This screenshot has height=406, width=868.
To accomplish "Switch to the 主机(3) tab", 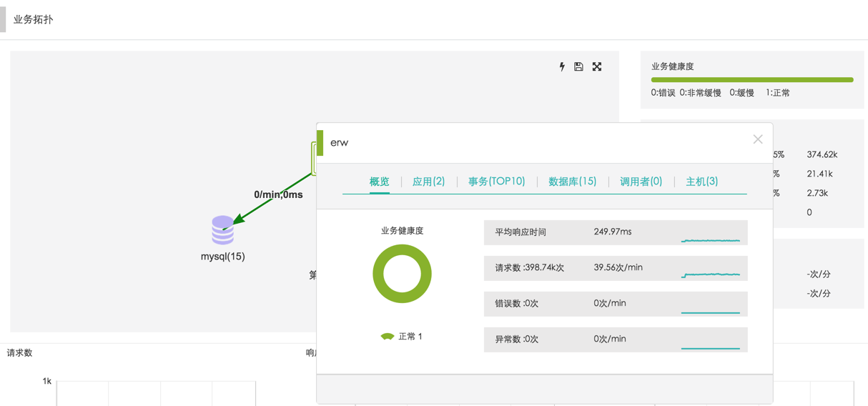I will [x=701, y=182].
